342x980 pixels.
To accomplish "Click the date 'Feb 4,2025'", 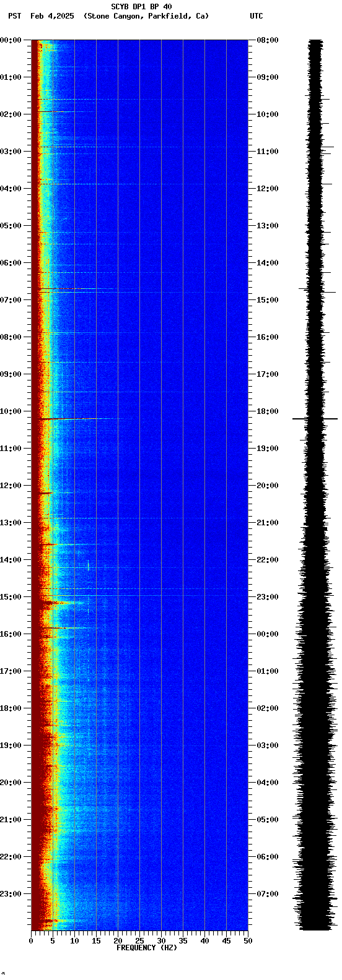I will point(51,16).
